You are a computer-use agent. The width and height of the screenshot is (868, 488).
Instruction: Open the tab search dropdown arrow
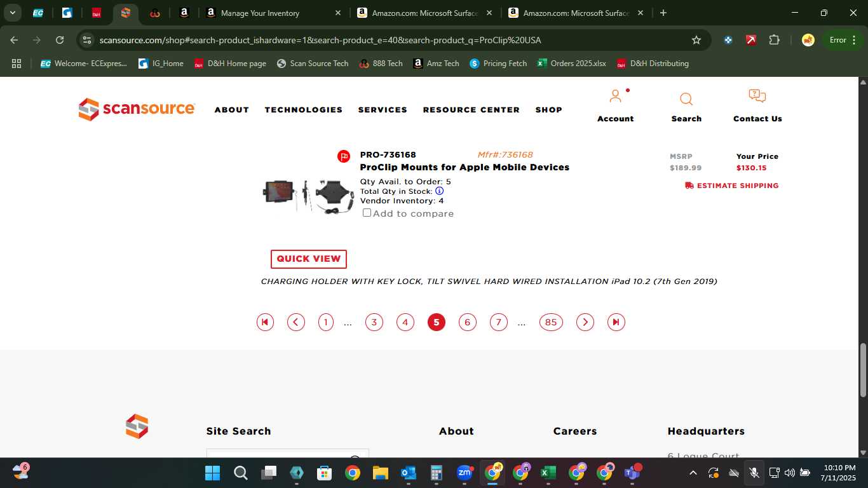(x=13, y=13)
